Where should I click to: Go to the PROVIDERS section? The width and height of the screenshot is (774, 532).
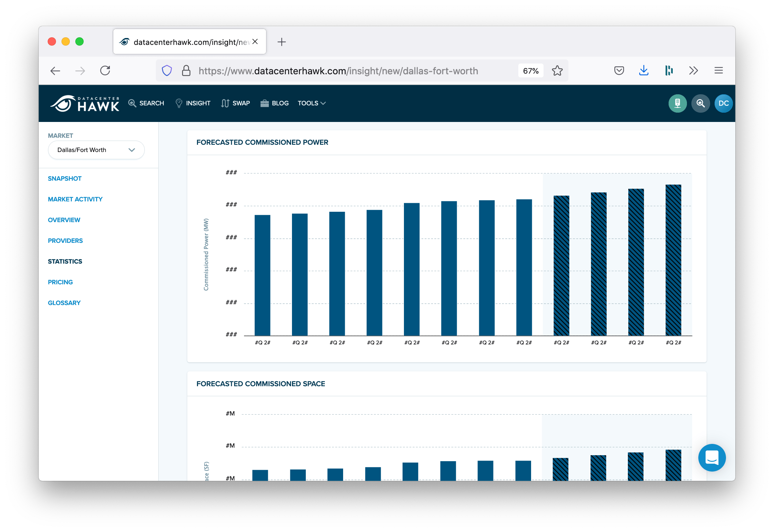pyautogui.click(x=65, y=241)
